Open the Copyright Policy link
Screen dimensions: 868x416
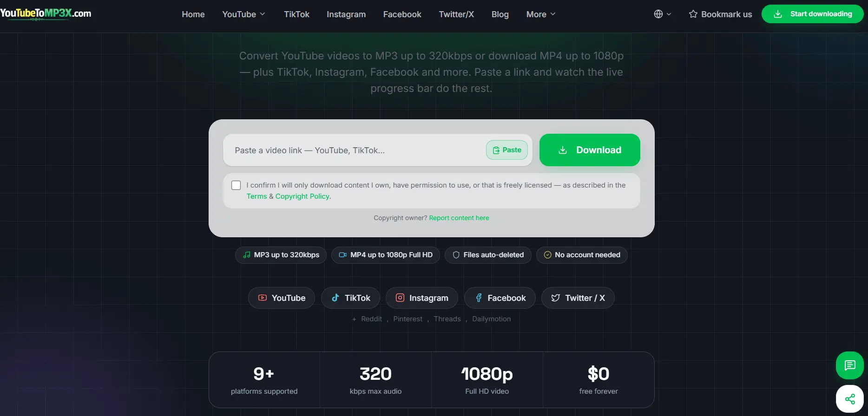click(x=302, y=196)
